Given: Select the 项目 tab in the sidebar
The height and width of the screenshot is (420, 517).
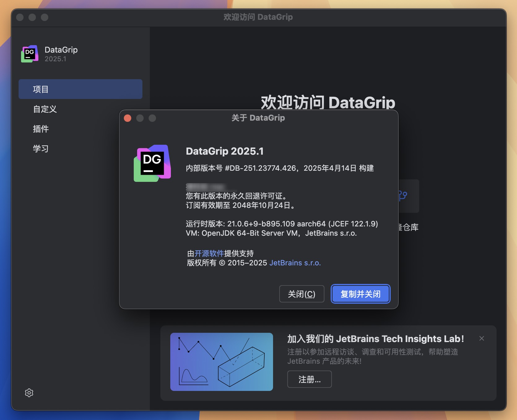Looking at the screenshot, I should coord(80,89).
